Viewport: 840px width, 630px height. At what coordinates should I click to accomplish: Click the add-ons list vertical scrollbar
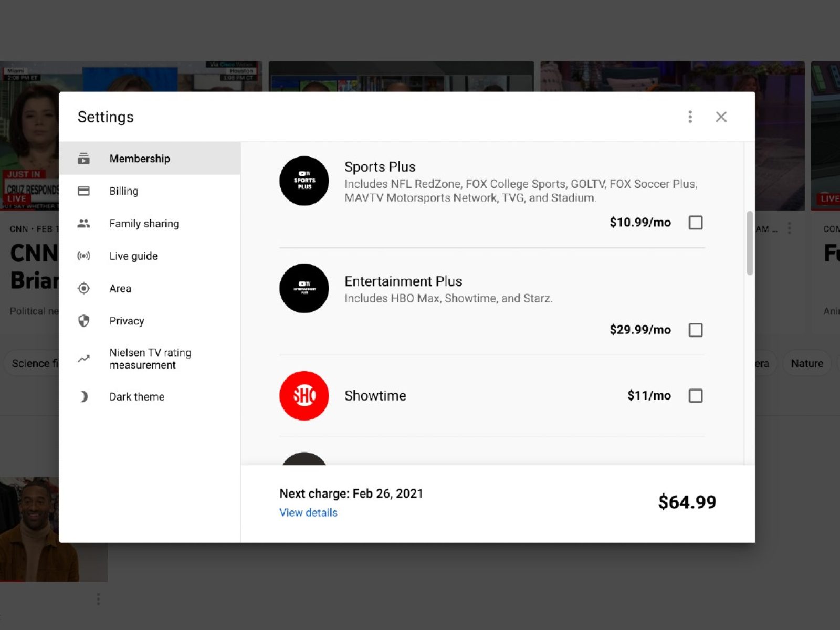click(x=750, y=243)
